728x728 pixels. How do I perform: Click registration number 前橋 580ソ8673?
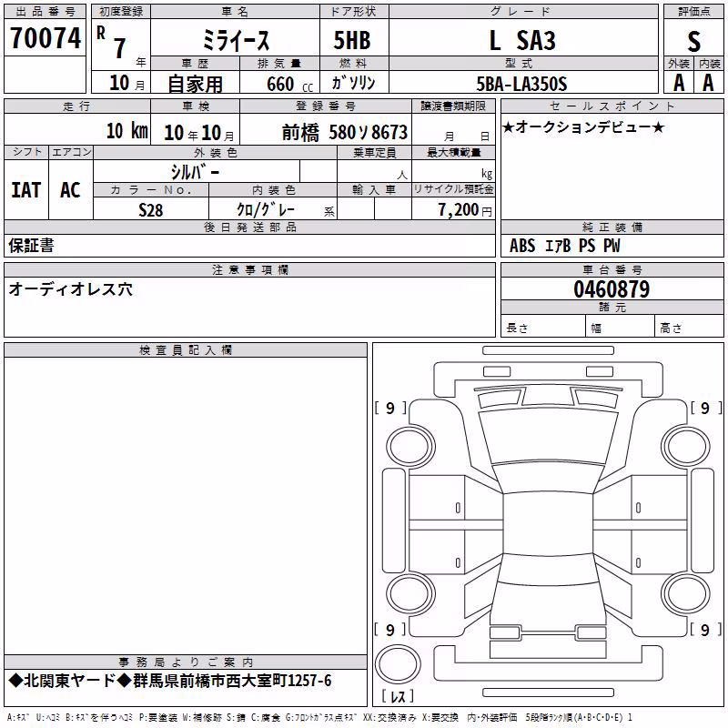[x=345, y=133]
